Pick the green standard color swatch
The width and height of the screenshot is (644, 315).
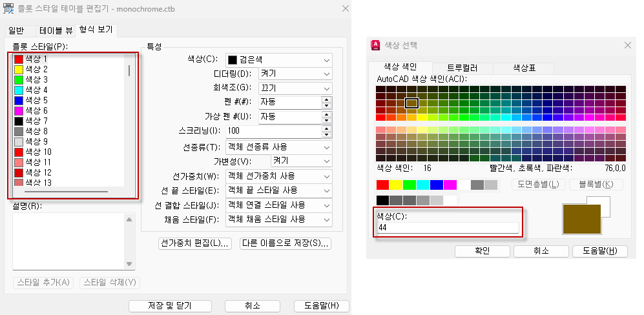pyautogui.click(x=410, y=185)
